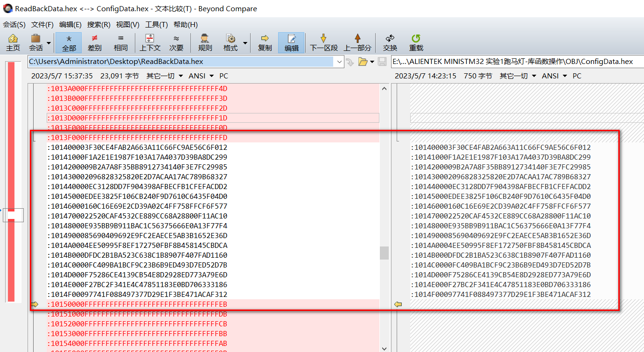
Task: Click the 复制 copy toolbar icon
Action: click(x=265, y=42)
